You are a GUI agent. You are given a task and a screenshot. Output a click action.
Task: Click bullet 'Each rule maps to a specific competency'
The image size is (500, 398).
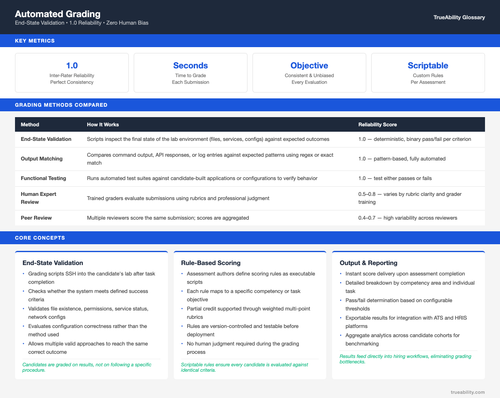coord(243,295)
